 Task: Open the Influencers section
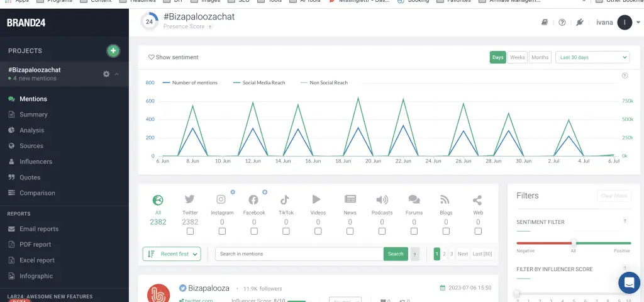click(36, 162)
